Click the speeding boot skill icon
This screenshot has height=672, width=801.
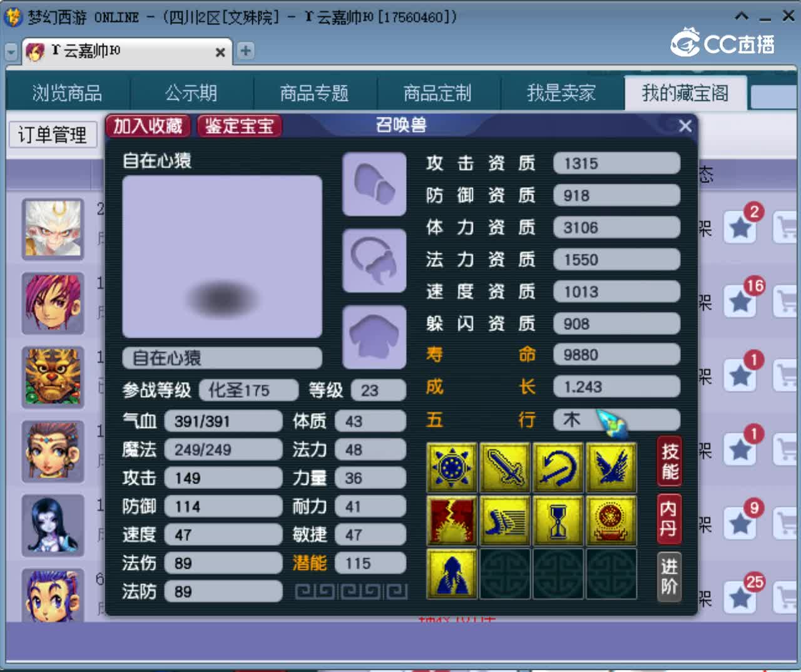click(504, 521)
